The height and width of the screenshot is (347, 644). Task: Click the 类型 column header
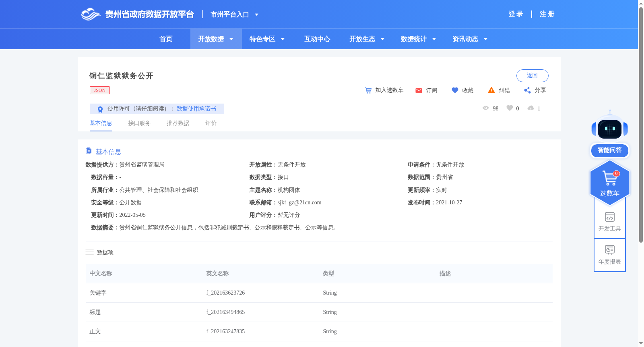click(x=328, y=274)
